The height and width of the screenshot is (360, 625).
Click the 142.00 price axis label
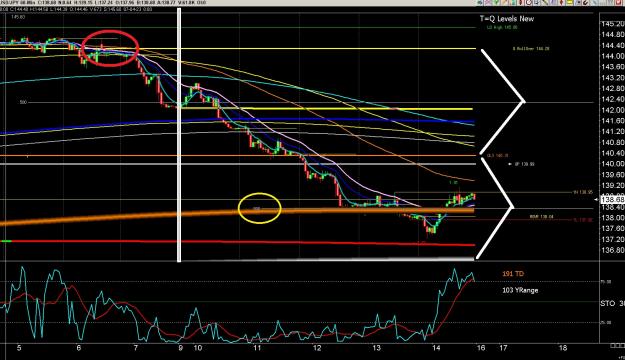(x=613, y=110)
